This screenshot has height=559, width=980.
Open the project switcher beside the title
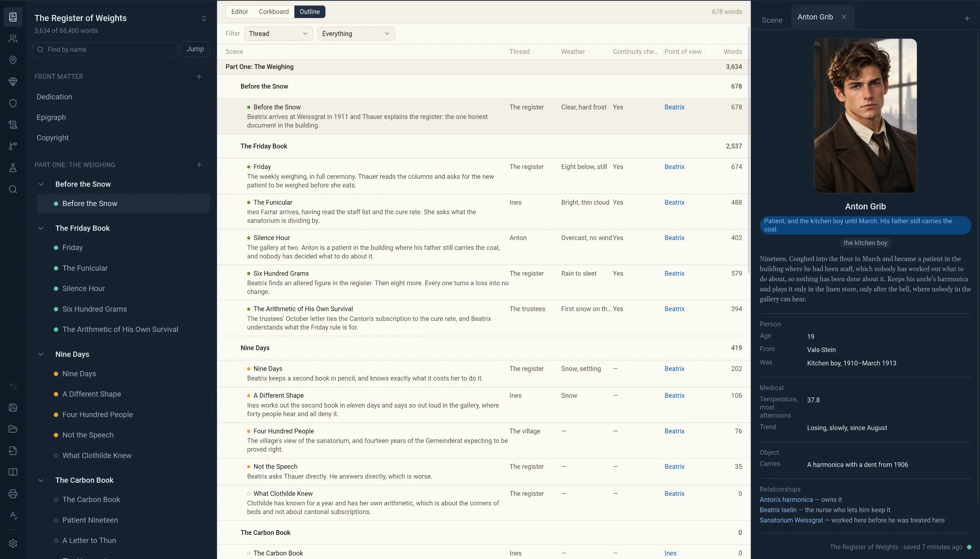click(204, 18)
